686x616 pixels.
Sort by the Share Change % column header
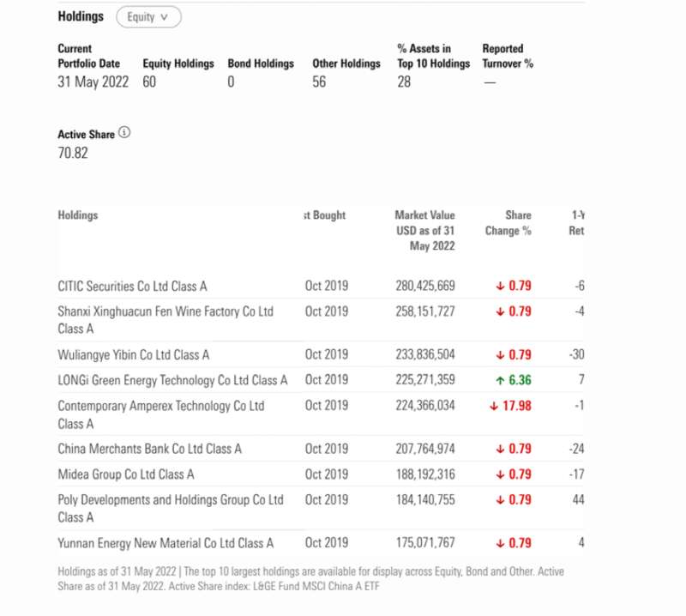click(x=508, y=223)
